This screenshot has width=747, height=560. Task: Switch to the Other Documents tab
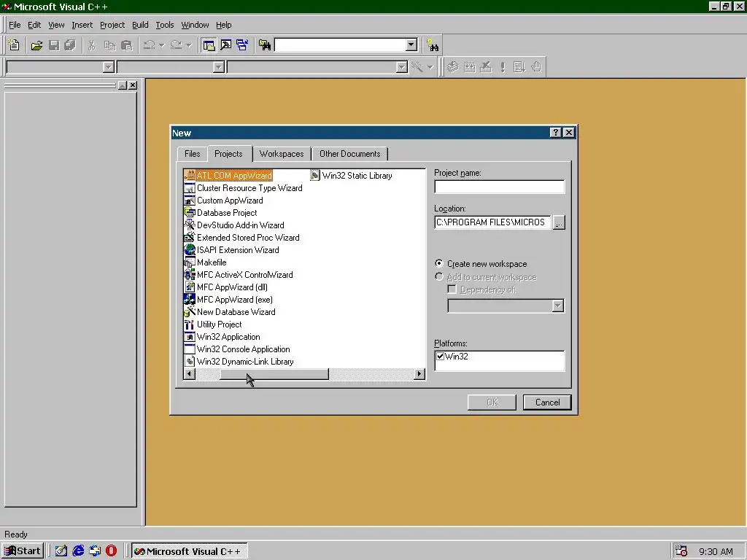[x=349, y=154]
